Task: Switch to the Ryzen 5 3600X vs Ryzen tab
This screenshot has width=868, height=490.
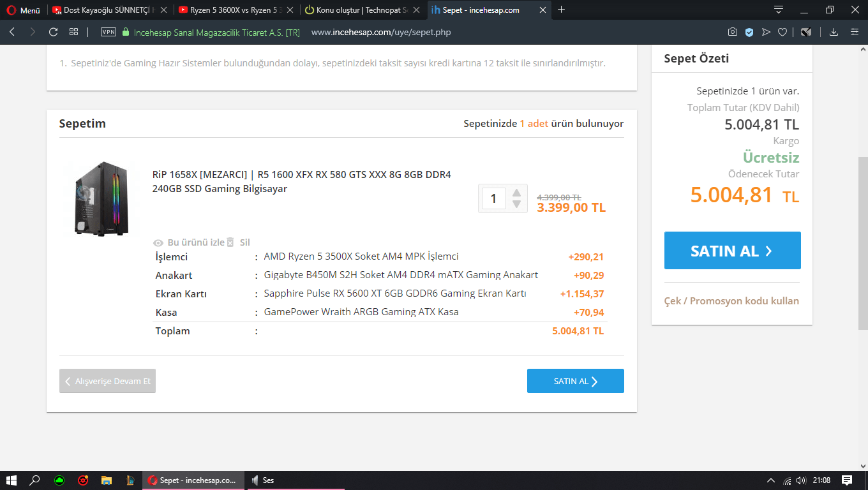Action: 236,10
